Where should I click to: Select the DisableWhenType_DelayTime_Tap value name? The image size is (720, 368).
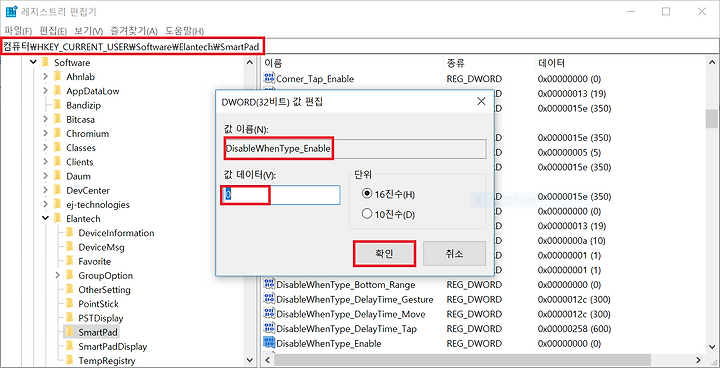[347, 329]
